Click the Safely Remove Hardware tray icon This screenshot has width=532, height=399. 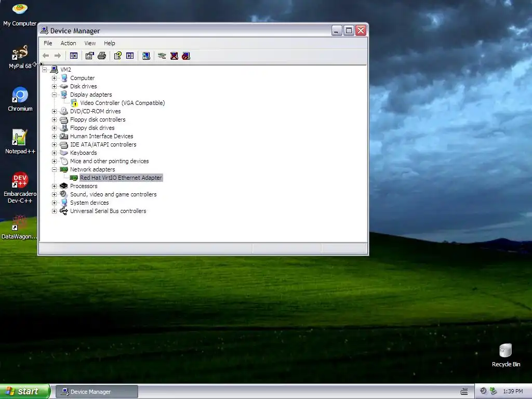(494, 391)
